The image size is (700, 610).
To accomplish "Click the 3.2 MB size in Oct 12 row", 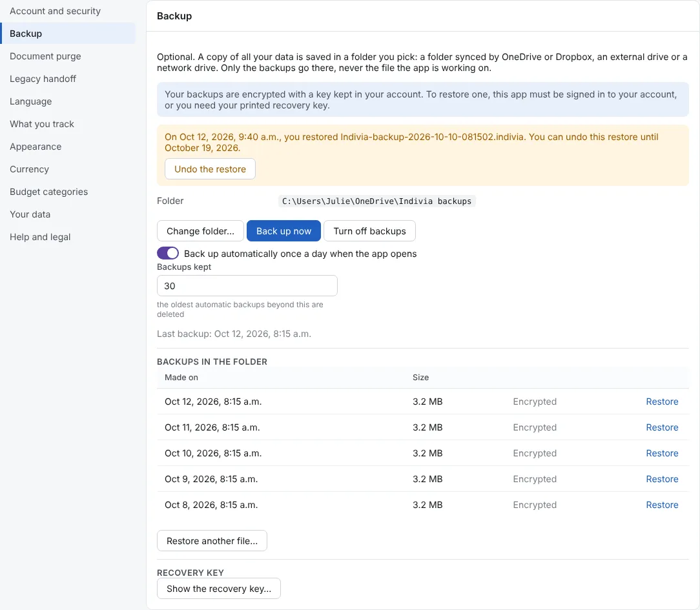I will click(x=427, y=402).
